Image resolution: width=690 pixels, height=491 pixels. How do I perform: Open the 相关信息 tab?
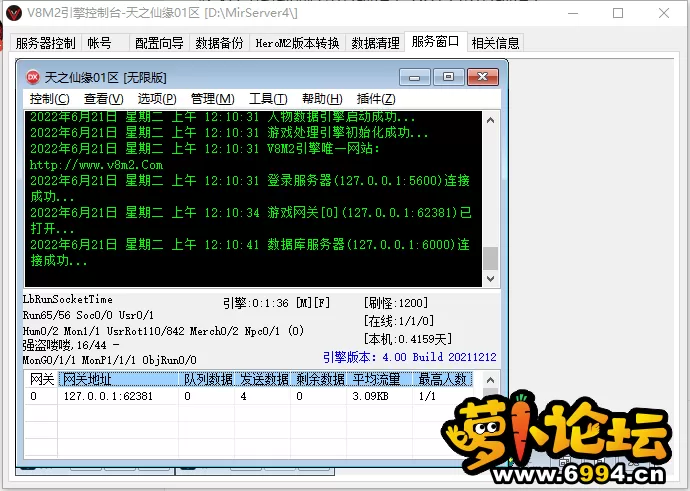click(495, 43)
